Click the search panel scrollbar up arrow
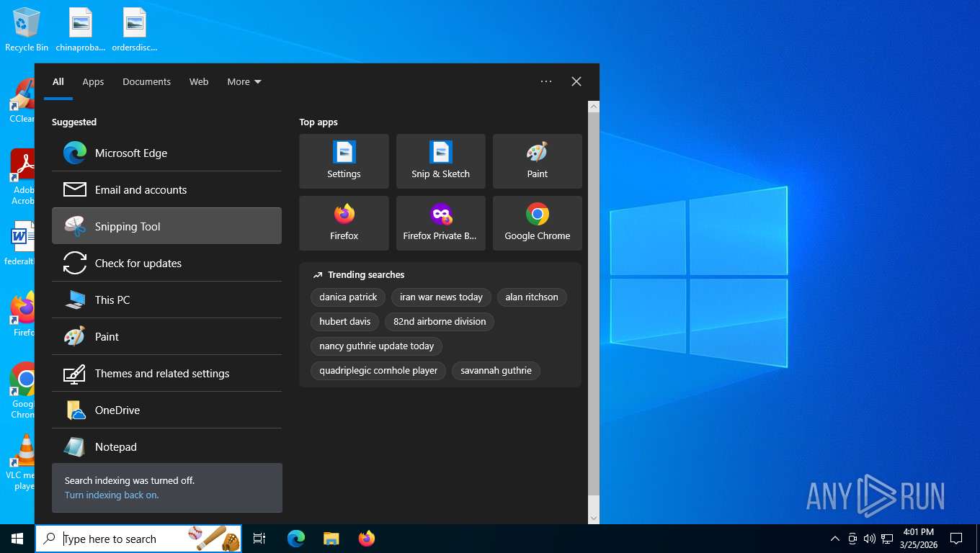 click(594, 107)
